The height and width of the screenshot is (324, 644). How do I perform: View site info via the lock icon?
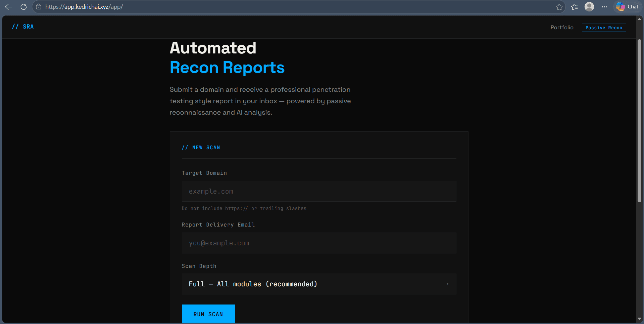(x=39, y=7)
